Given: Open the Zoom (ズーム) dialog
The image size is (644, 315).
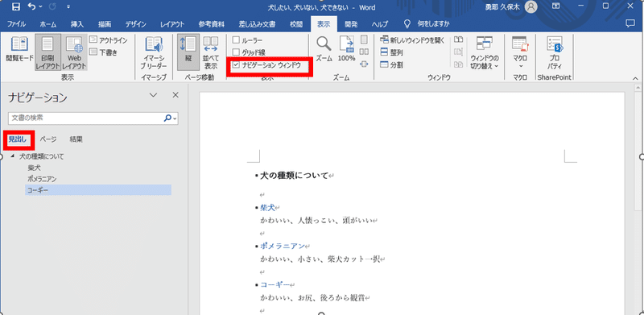Looking at the screenshot, I should point(324,50).
